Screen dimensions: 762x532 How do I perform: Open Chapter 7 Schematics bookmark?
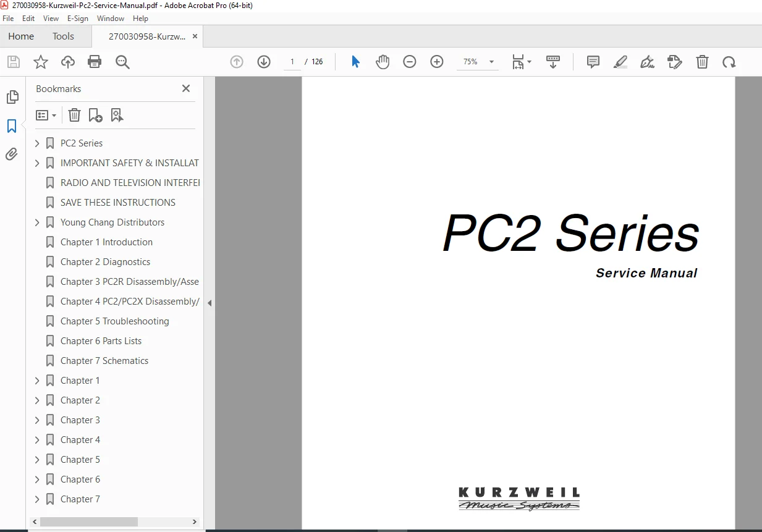pos(104,361)
